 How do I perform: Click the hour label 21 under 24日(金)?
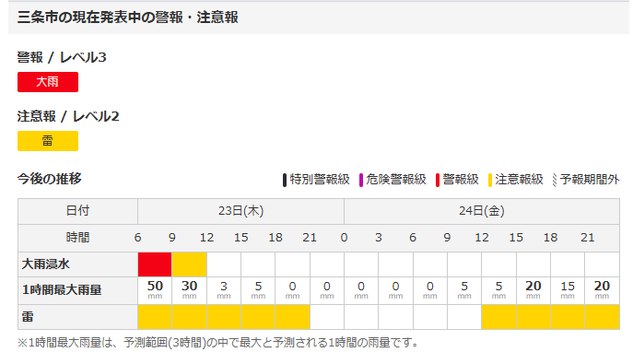coord(587,237)
